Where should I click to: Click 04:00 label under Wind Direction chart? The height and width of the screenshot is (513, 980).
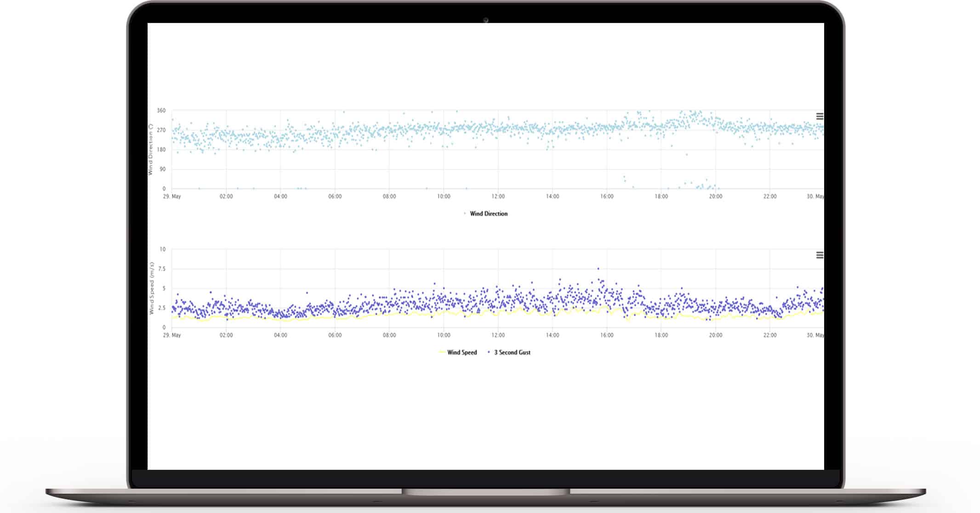pyautogui.click(x=280, y=197)
